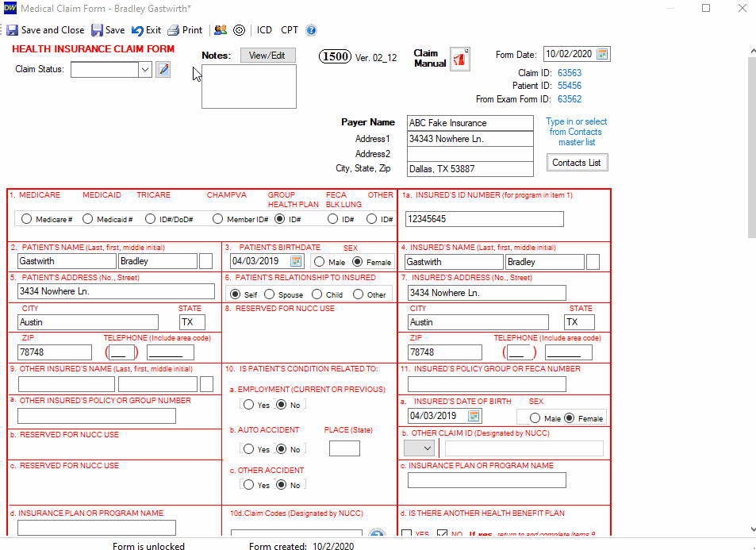Click the Contacts List button
The width and height of the screenshot is (756, 550).
coord(577,163)
